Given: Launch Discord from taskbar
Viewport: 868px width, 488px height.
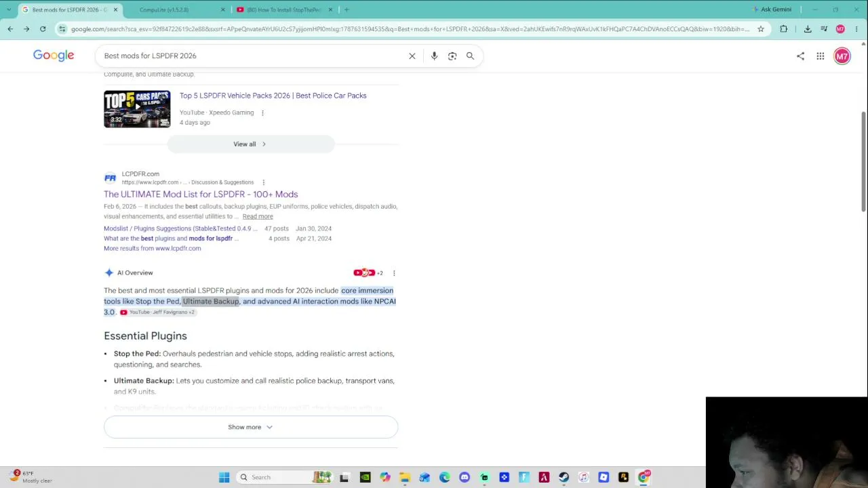Looking at the screenshot, I should (464, 477).
